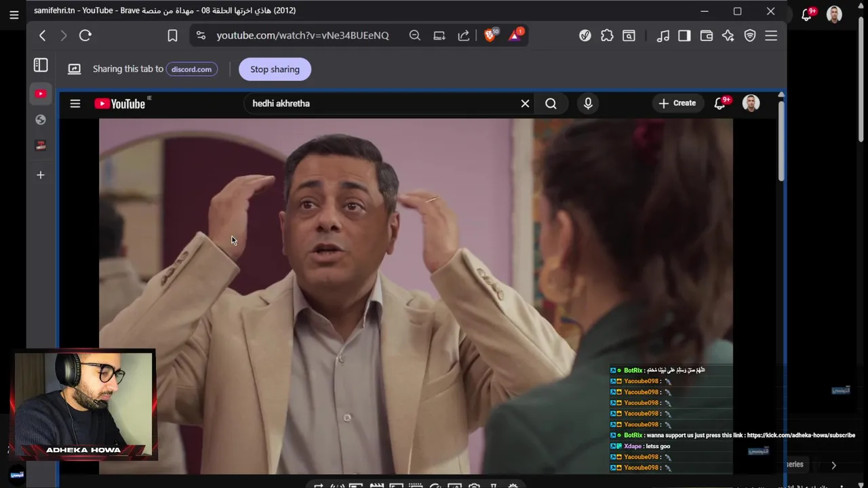Toggle the vertical tabs panel expand icon

coord(41,65)
